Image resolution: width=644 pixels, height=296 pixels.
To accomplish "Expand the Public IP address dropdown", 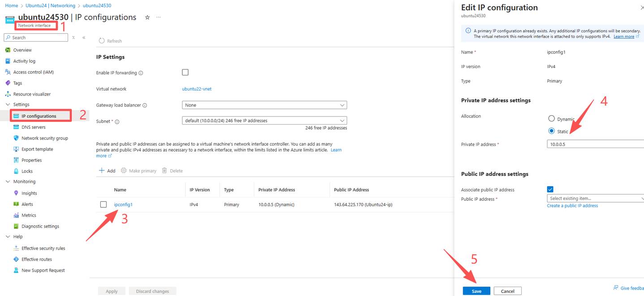I will 595,198.
